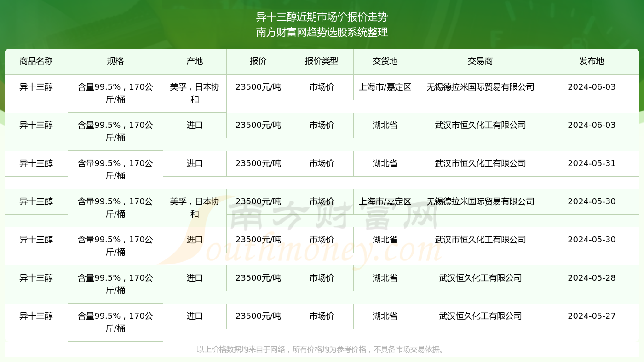Click the 产地 column header
Image resolution: width=644 pixels, height=362 pixels.
195,62
